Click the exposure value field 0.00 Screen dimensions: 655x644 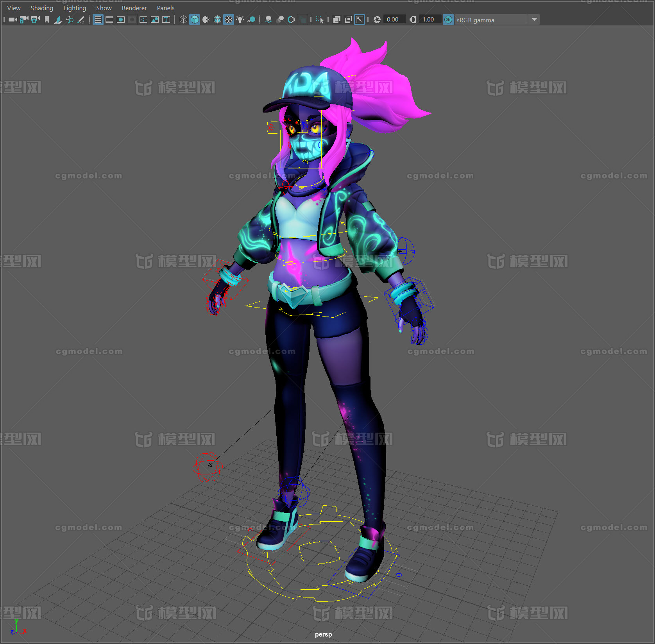[x=394, y=20]
